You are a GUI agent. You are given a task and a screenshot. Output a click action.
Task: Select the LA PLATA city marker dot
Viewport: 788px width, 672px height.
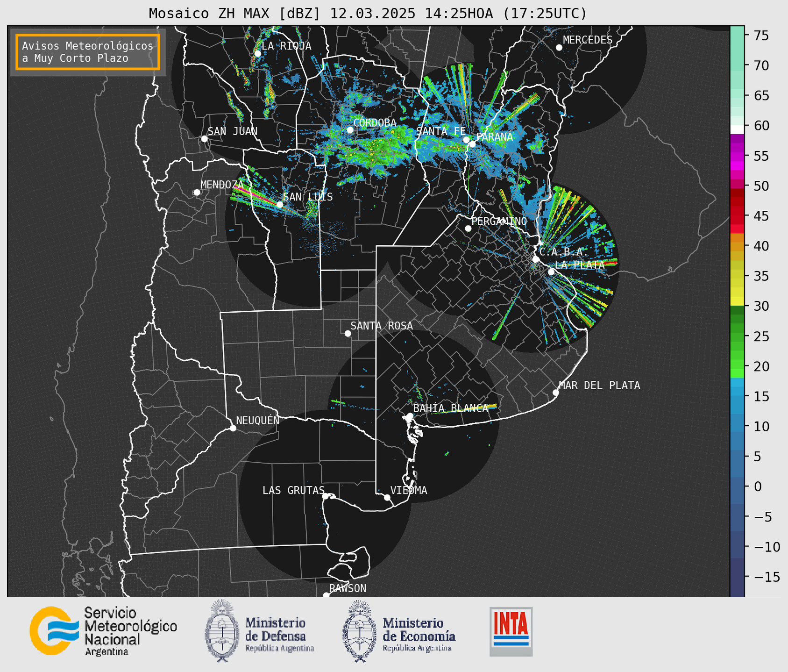(x=551, y=272)
